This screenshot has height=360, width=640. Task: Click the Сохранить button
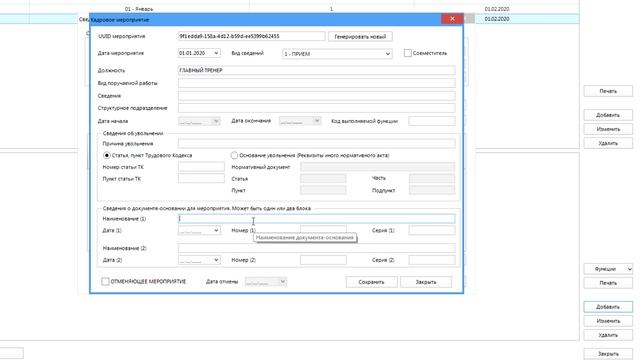point(371,282)
